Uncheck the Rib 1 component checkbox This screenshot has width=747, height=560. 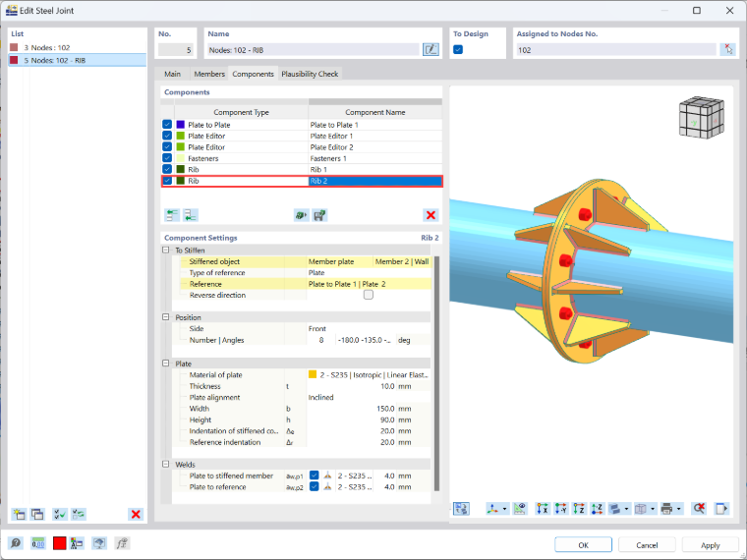tap(167, 169)
